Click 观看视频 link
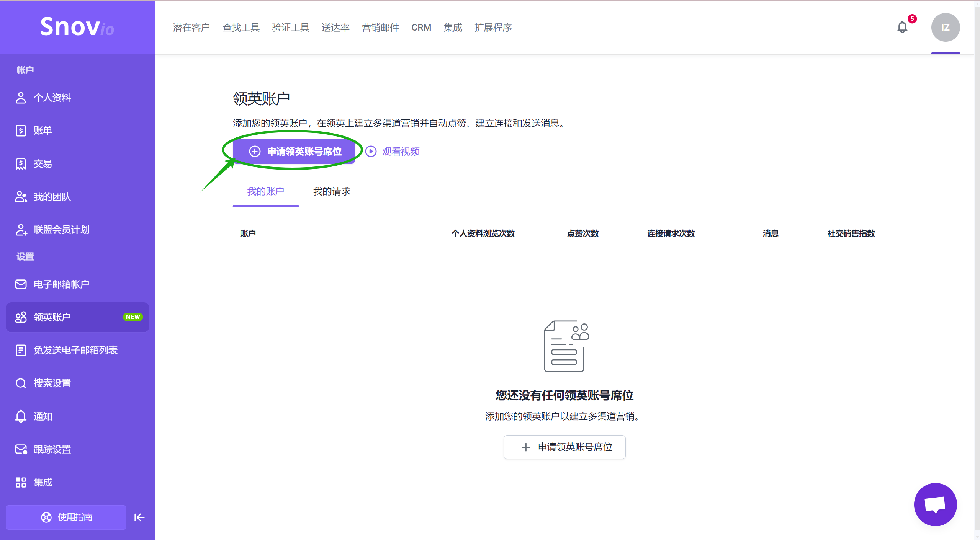Image resolution: width=980 pixels, height=540 pixels. point(401,152)
